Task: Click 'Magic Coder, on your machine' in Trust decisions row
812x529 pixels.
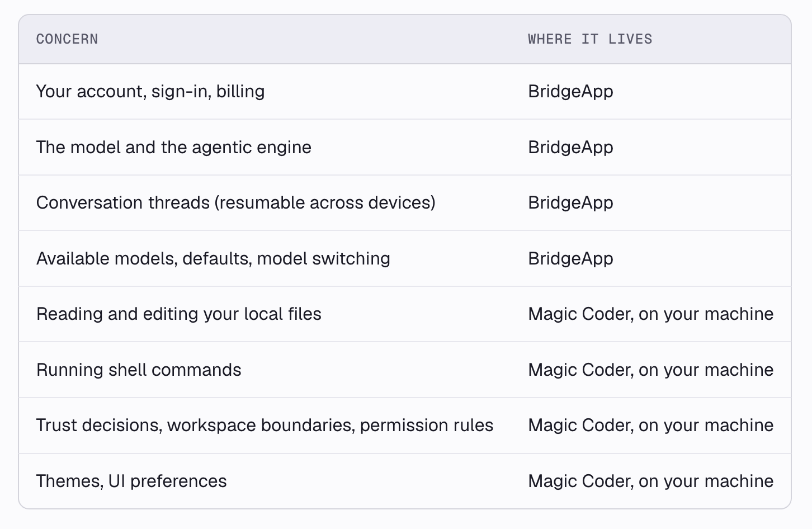Action: click(x=651, y=425)
